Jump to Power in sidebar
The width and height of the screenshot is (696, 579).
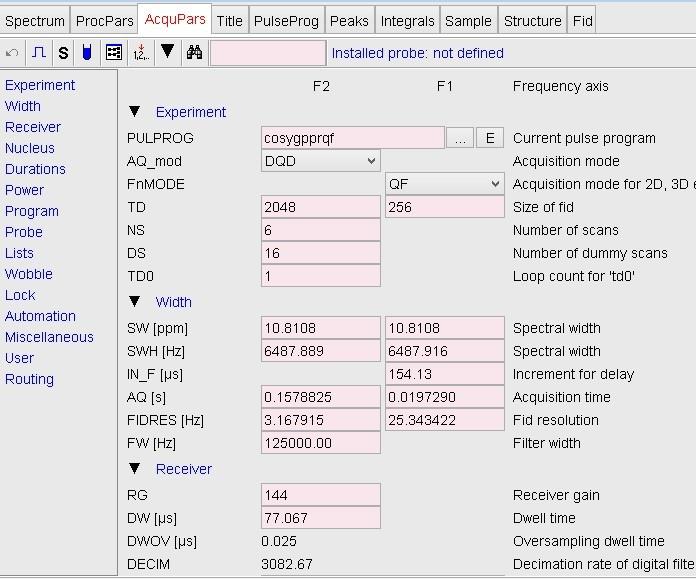click(x=24, y=190)
